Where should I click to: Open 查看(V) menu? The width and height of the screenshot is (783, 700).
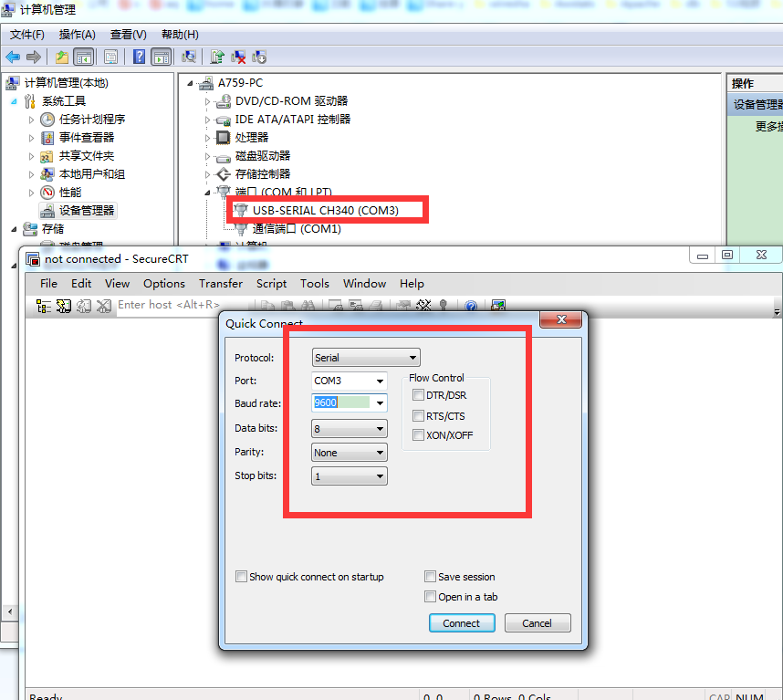pyautogui.click(x=129, y=35)
